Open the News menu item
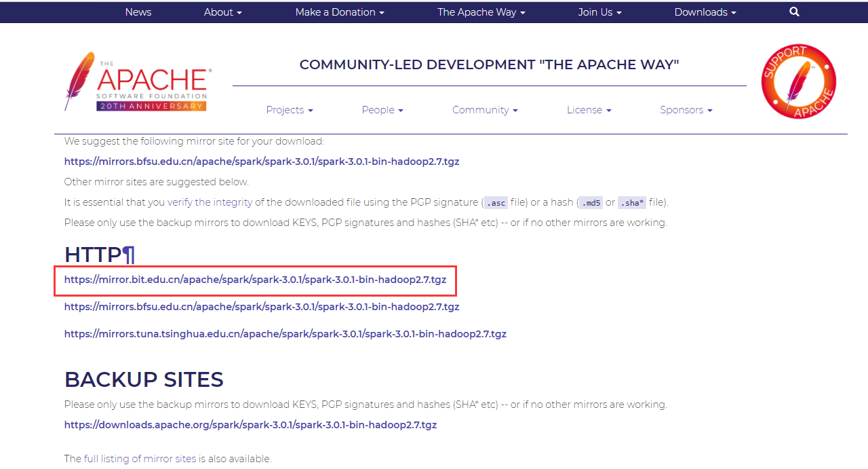The image size is (868, 469). click(138, 12)
